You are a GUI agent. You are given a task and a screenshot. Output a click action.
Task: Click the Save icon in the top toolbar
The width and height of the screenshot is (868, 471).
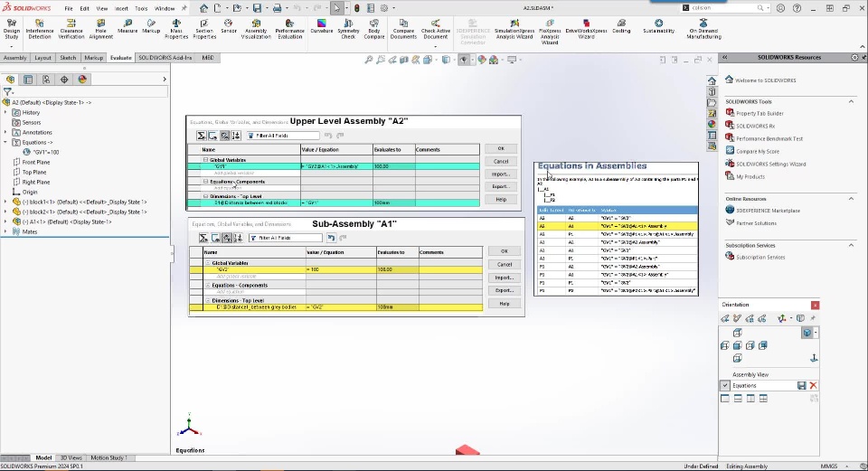click(x=257, y=8)
